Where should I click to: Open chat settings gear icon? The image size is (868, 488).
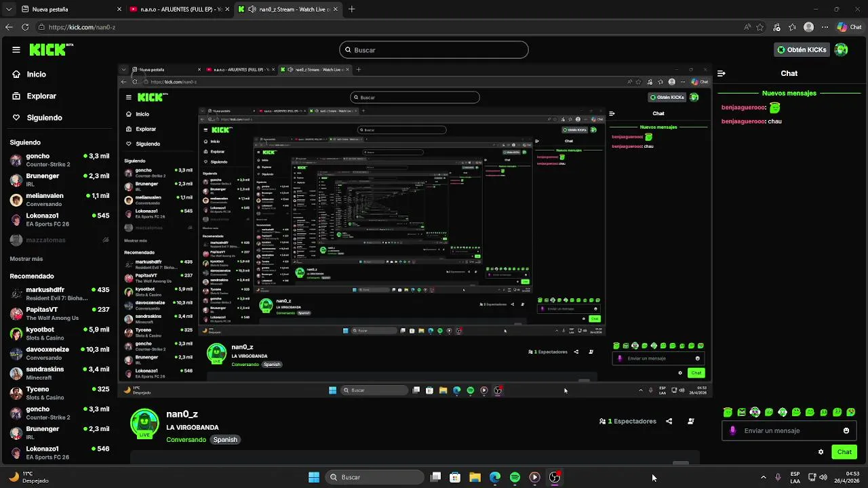(x=821, y=452)
